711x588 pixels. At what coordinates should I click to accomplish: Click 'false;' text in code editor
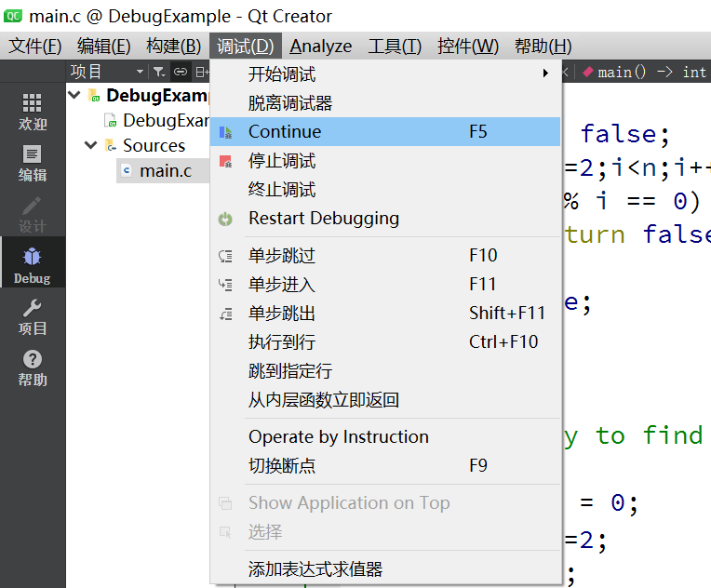(x=625, y=134)
